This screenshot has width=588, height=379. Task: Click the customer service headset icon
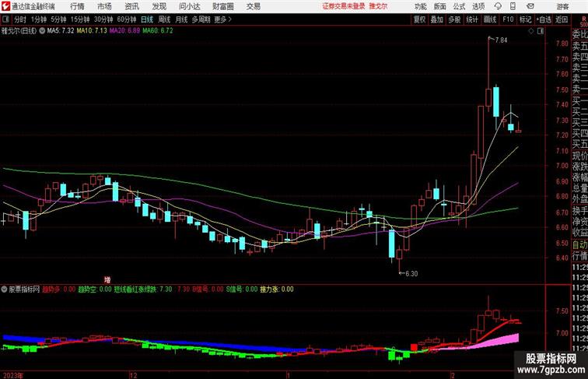pos(498,6)
